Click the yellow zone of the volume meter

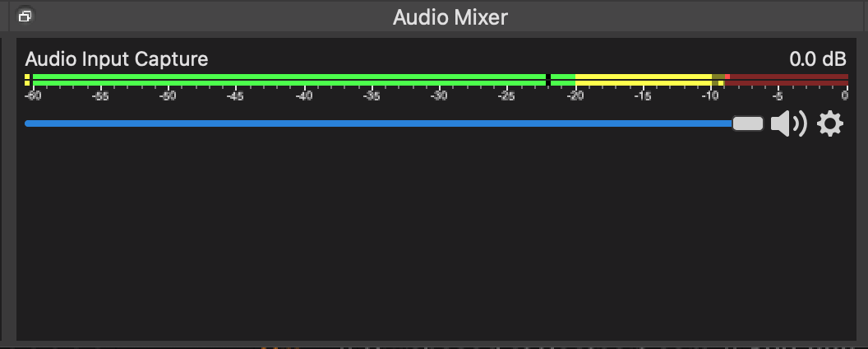(x=641, y=79)
